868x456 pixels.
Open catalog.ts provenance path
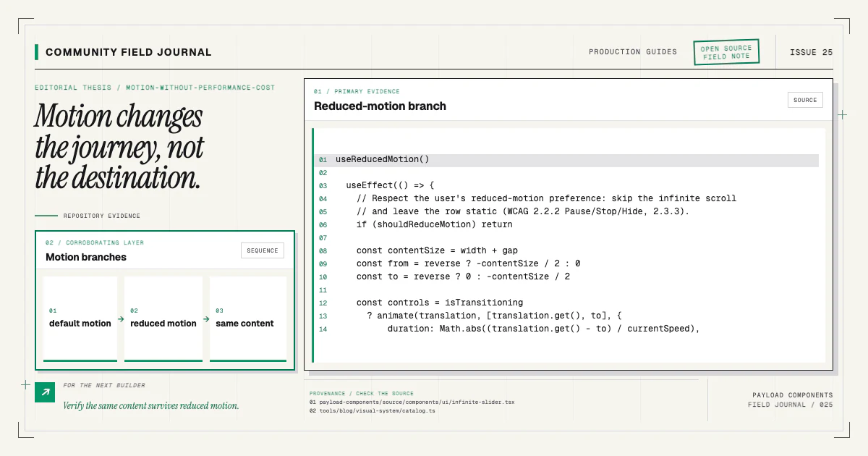(372, 410)
